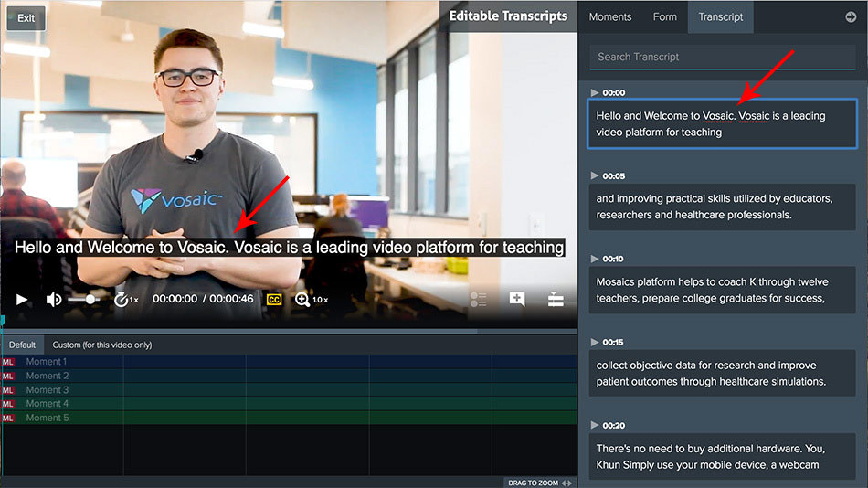Viewport: 868px width, 488px height.
Task: Open Custom (for this video only) tab
Action: point(101,345)
